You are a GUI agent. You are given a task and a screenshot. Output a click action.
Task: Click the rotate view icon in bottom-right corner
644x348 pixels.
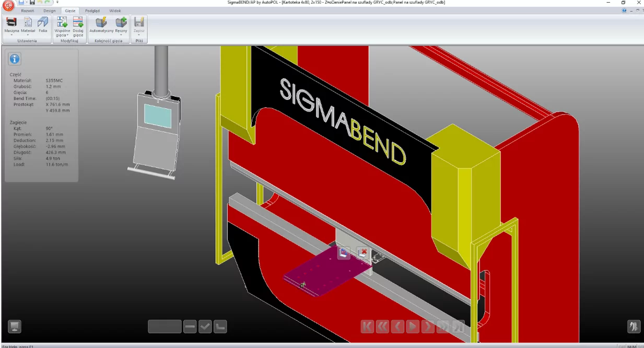click(634, 326)
